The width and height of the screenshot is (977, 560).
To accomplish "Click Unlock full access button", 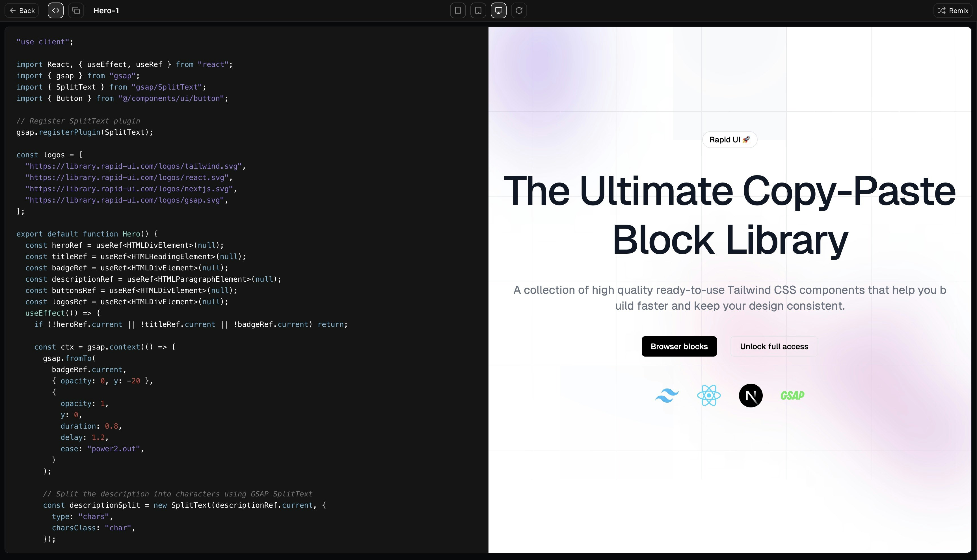I will tap(774, 346).
